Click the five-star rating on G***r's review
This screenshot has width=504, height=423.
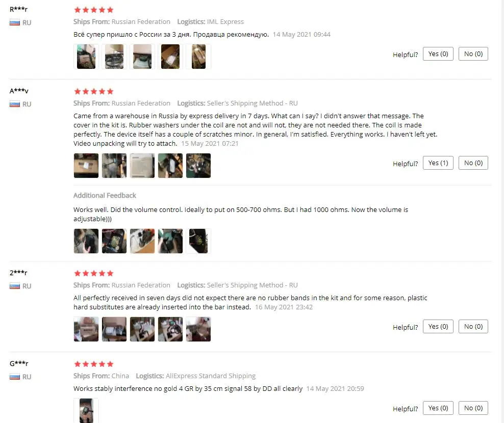point(93,364)
